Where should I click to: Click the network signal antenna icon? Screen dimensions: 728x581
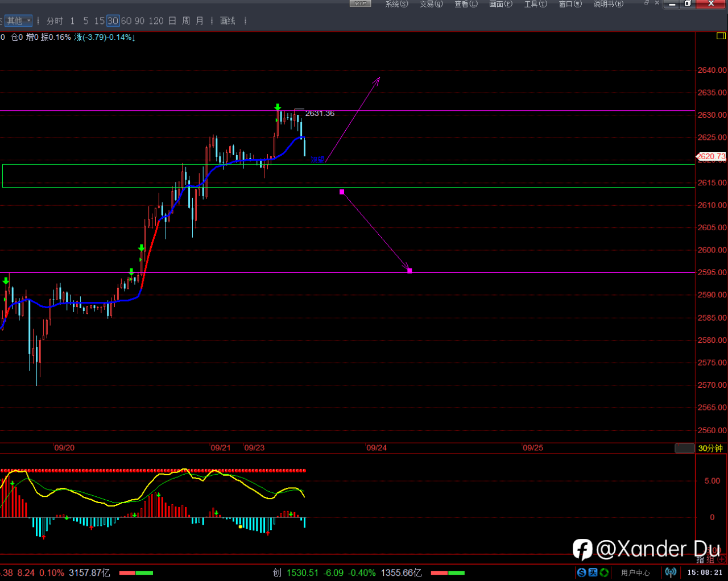point(671,572)
